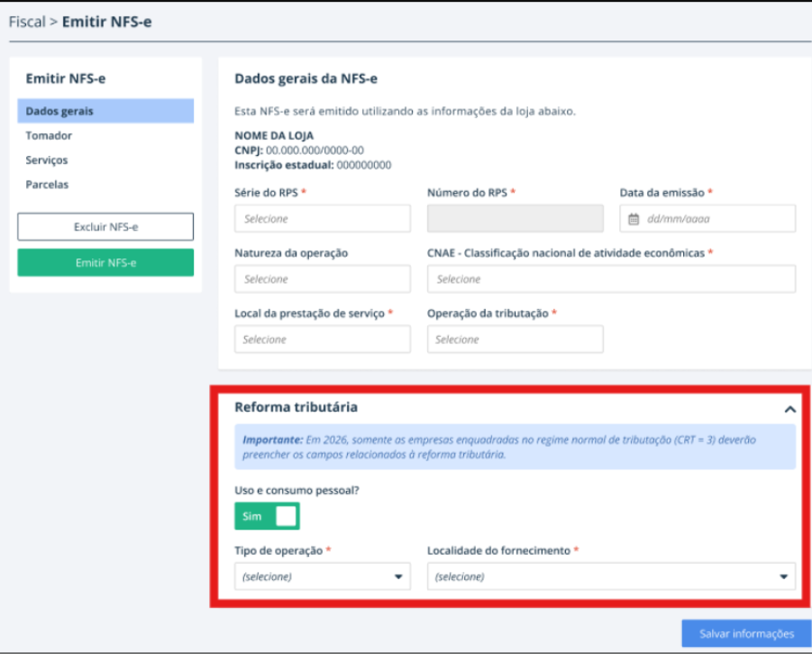Toggle the Uso e consumo pessoal switch
The image size is (812, 654).
click(x=268, y=516)
